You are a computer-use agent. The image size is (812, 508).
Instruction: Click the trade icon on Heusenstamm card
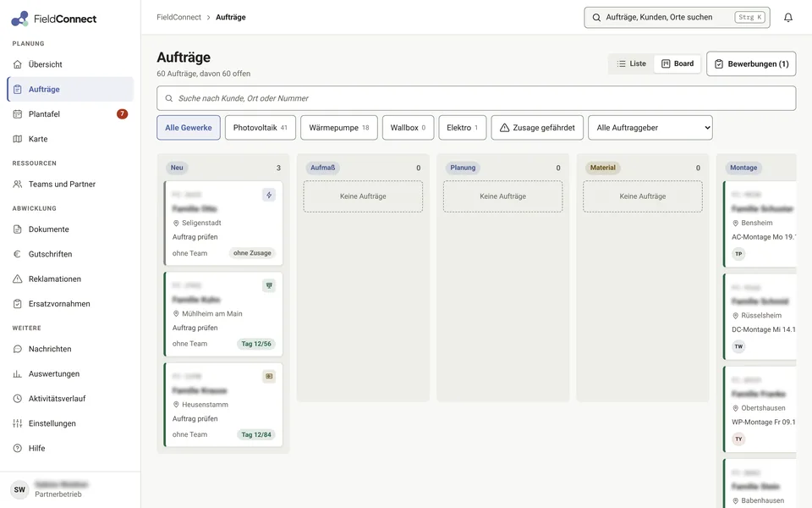pyautogui.click(x=269, y=376)
